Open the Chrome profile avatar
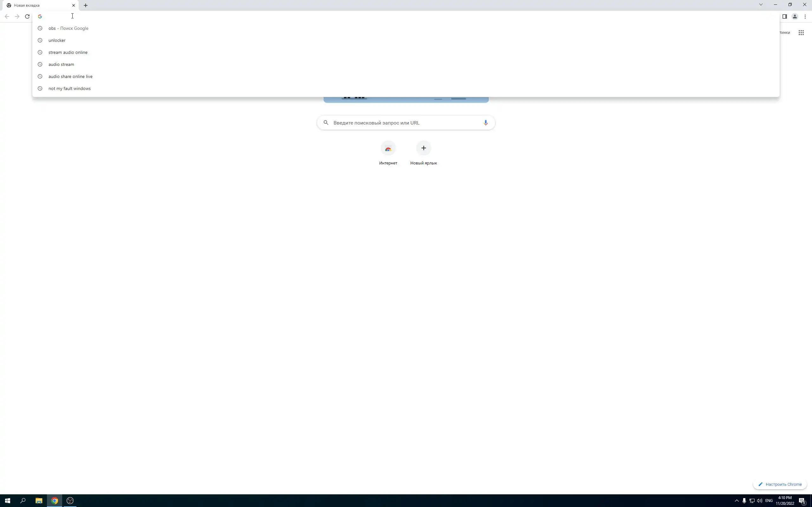Viewport: 812px width, 507px height. click(795, 16)
